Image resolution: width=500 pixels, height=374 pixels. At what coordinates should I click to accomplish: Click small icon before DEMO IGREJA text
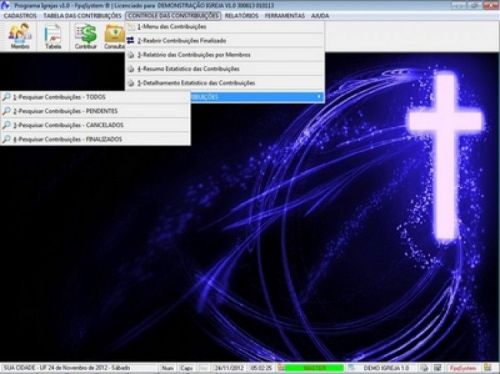(352, 368)
